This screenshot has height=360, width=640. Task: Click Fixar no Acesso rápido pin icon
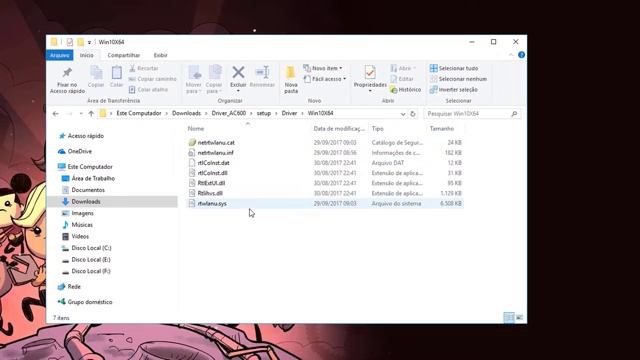click(67, 73)
